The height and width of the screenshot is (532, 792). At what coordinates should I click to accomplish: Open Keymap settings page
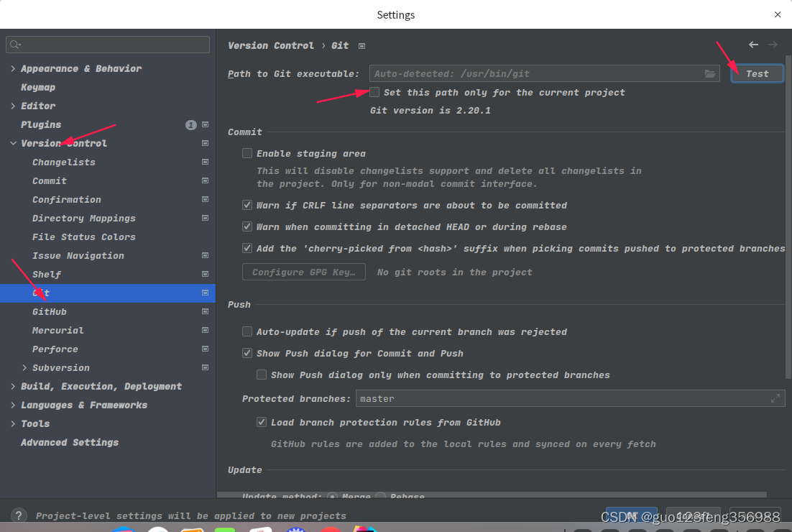[38, 88]
